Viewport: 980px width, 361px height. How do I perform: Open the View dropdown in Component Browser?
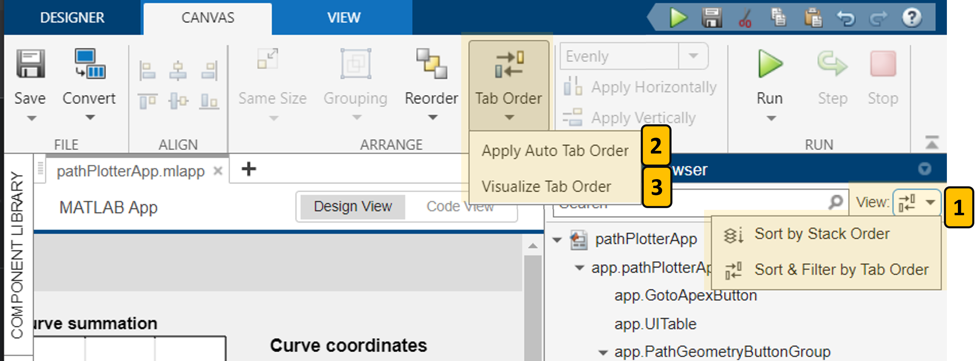(x=917, y=202)
